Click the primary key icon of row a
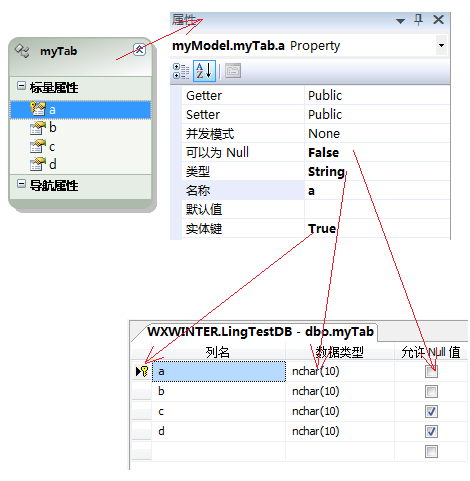 (144, 371)
